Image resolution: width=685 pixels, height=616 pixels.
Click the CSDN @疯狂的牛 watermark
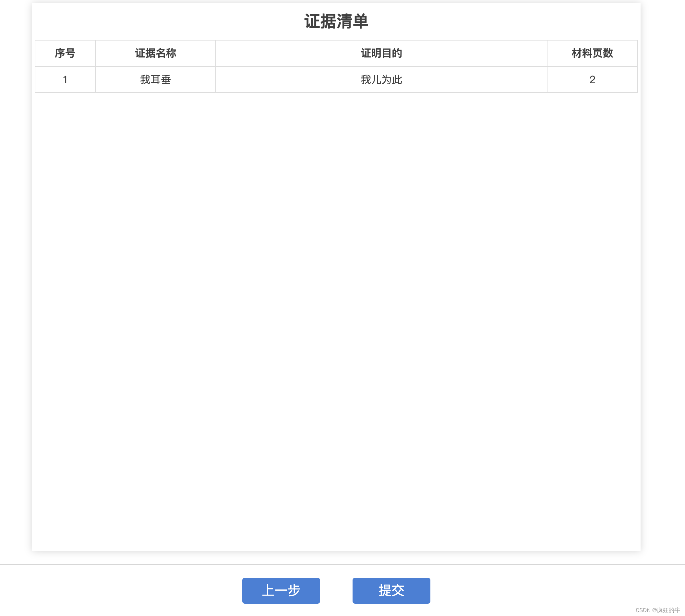657,610
